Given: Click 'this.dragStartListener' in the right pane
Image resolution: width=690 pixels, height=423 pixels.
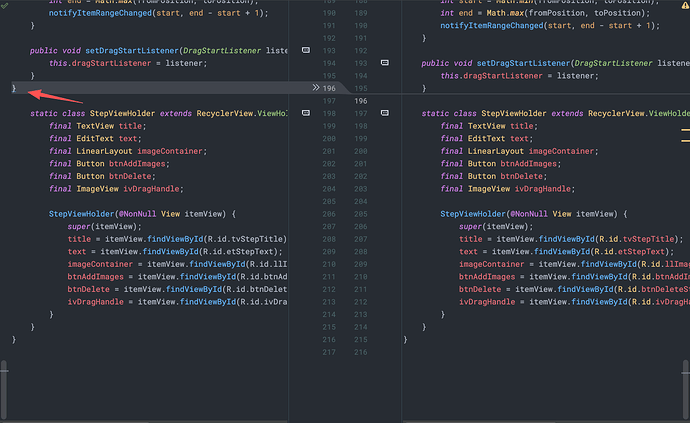Looking at the screenshot, I should tap(492, 76).
